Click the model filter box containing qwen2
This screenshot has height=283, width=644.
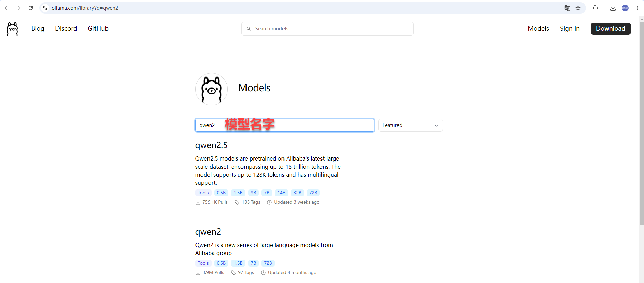click(x=285, y=125)
